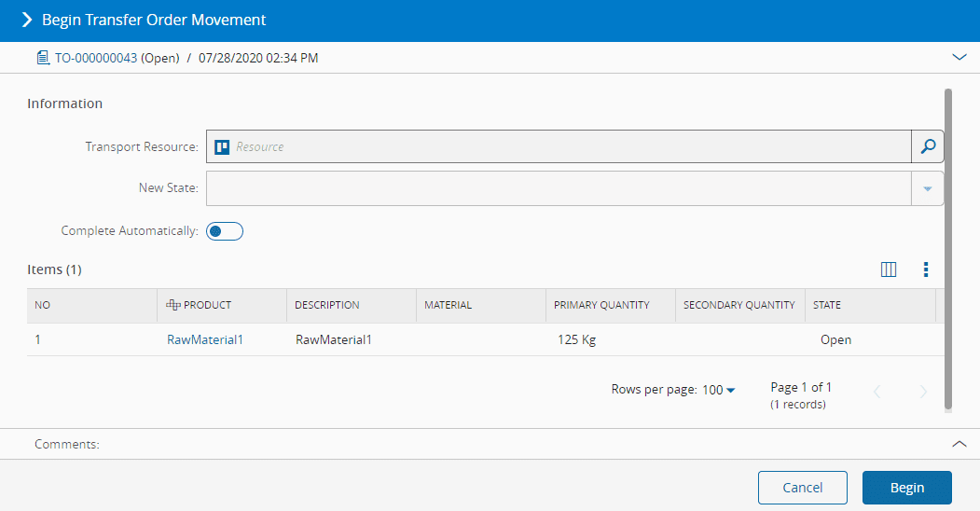Image resolution: width=980 pixels, height=511 pixels.
Task: Go to previous page arrow
Action: (876, 392)
